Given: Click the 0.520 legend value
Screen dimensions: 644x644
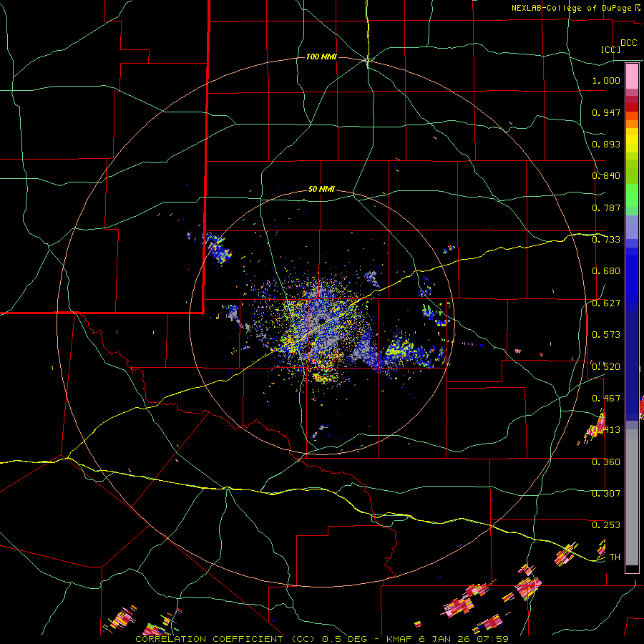Looking at the screenshot, I should click(606, 366).
